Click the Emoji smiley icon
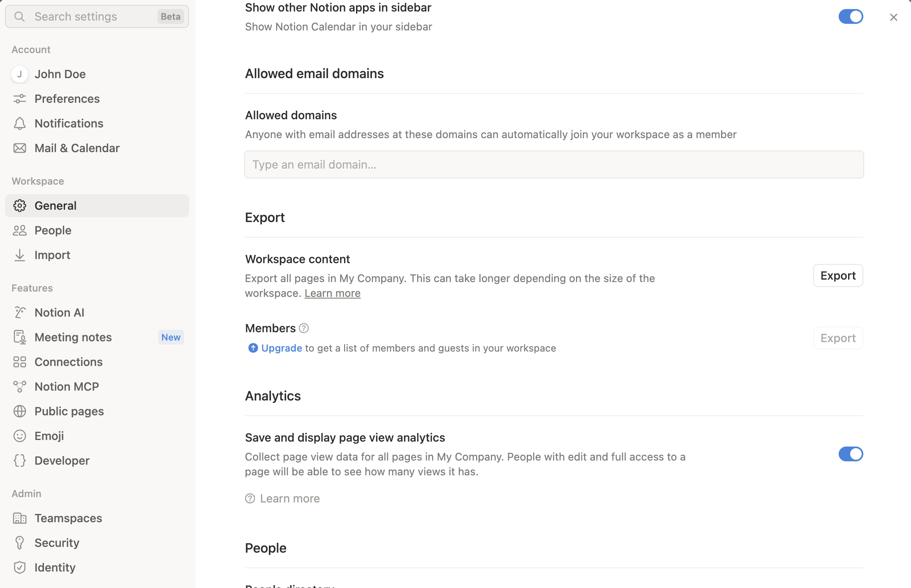 click(20, 436)
